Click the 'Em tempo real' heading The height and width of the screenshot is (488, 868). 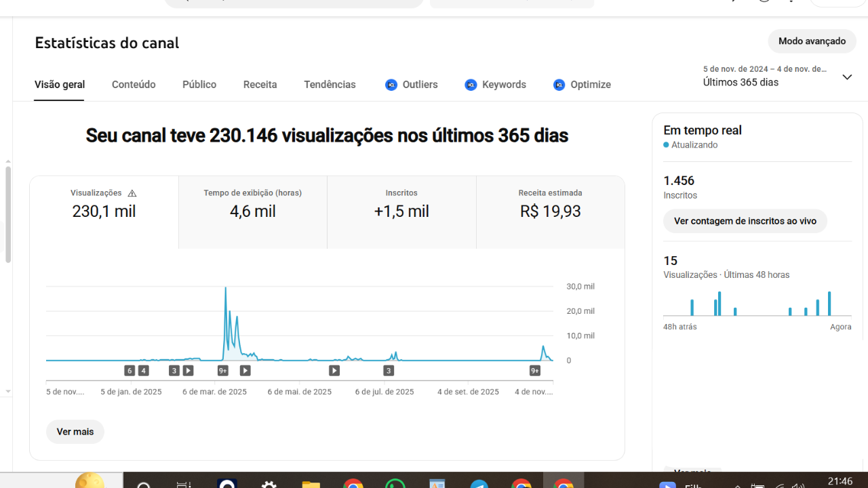tap(703, 130)
